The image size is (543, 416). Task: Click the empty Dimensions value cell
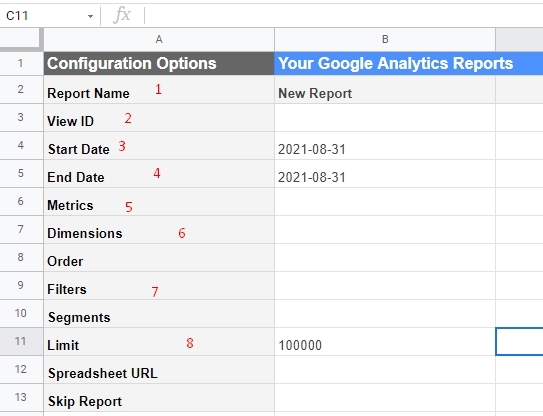point(385,229)
